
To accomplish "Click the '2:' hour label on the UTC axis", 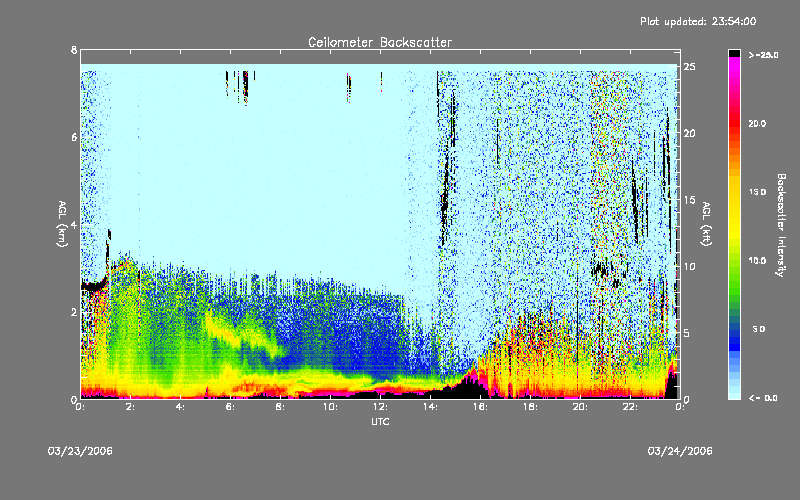I will pyautogui.click(x=130, y=407).
